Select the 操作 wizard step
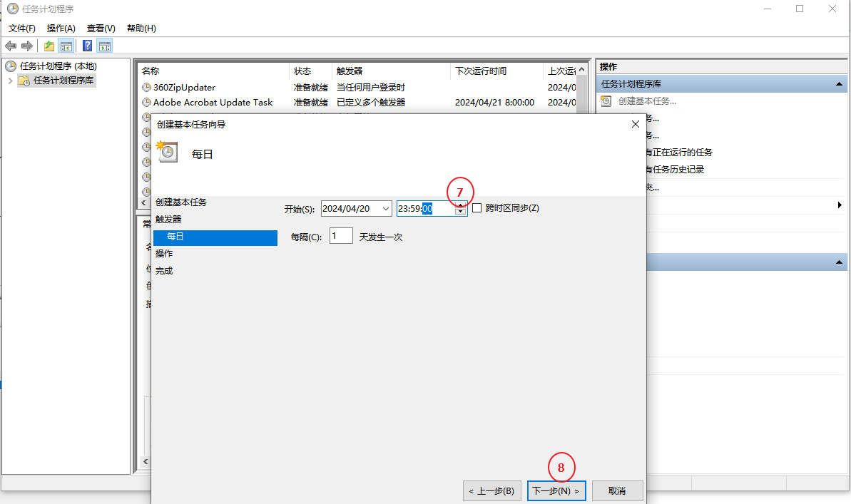 164,253
